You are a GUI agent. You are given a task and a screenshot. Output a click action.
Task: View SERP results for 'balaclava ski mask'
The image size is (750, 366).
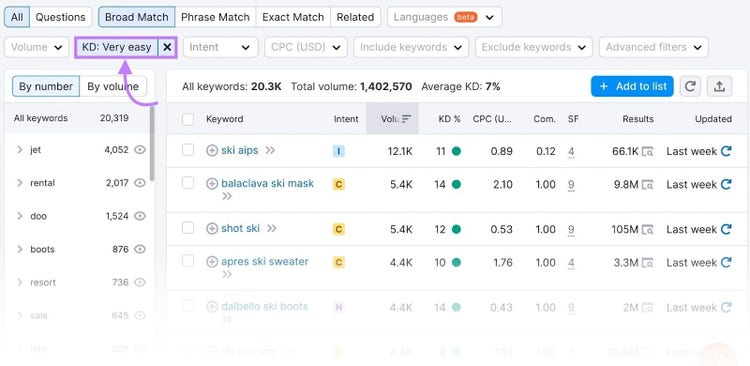pos(648,185)
